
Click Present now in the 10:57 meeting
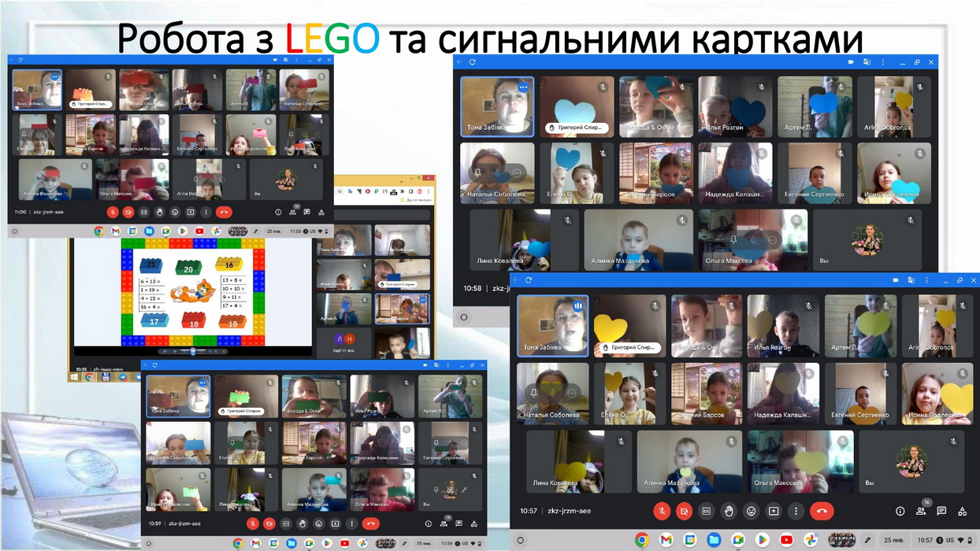(774, 511)
